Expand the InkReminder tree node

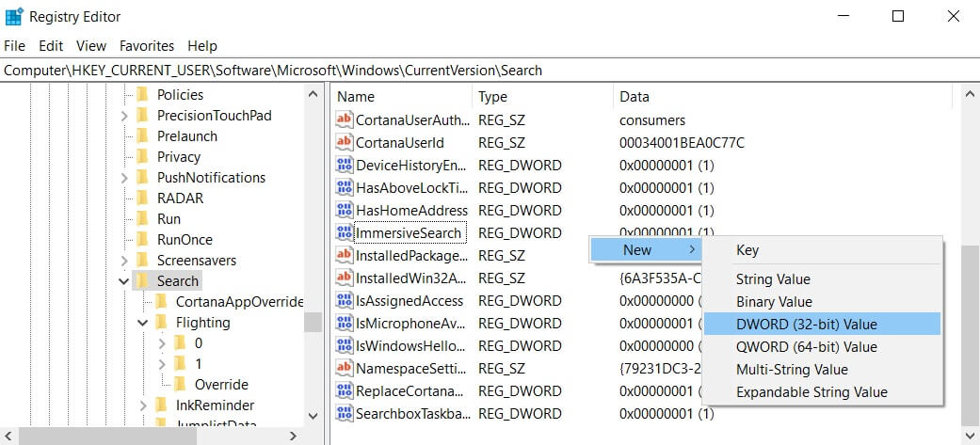click(143, 405)
